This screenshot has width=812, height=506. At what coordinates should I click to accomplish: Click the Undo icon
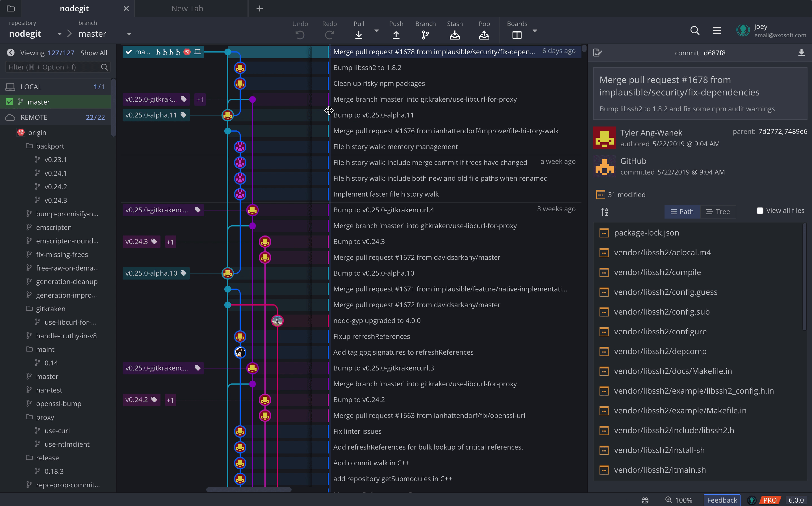tap(300, 34)
